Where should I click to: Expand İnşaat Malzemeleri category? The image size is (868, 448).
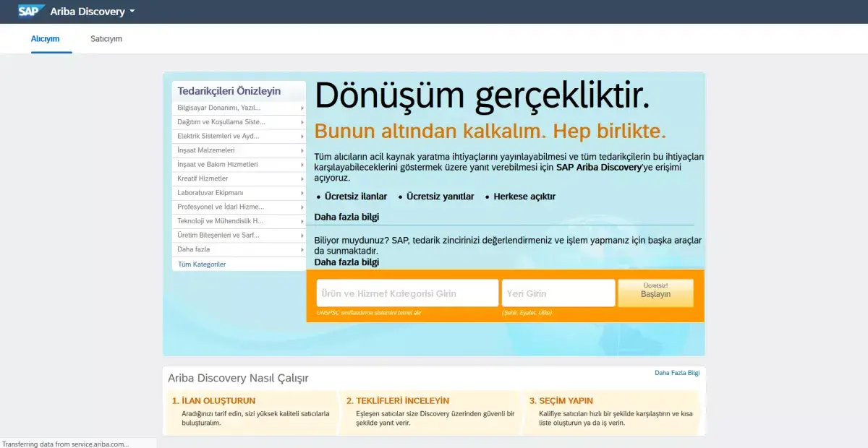[x=239, y=150]
